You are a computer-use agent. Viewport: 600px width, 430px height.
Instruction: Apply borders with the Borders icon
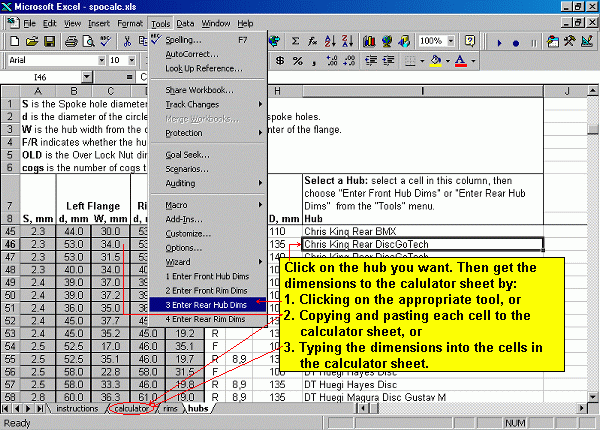(410, 60)
